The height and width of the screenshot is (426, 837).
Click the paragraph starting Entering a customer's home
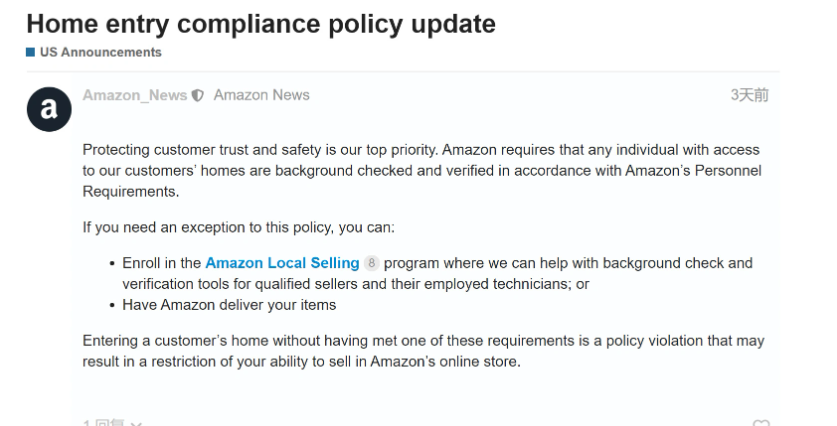(x=423, y=351)
